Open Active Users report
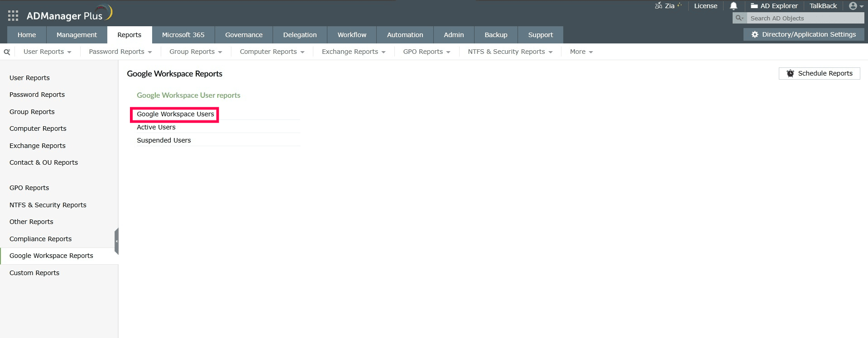This screenshot has width=868, height=338. [x=156, y=127]
